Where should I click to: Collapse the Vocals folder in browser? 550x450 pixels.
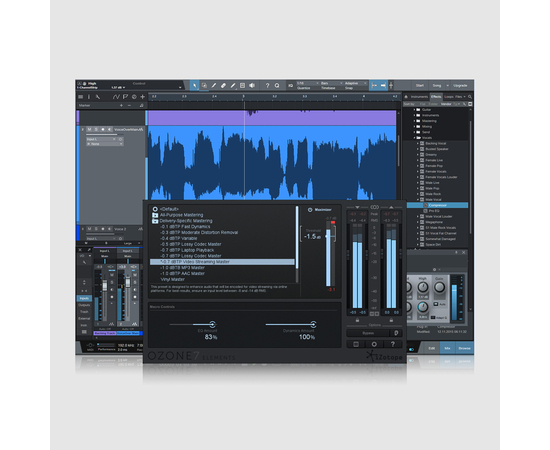pyautogui.click(x=414, y=137)
